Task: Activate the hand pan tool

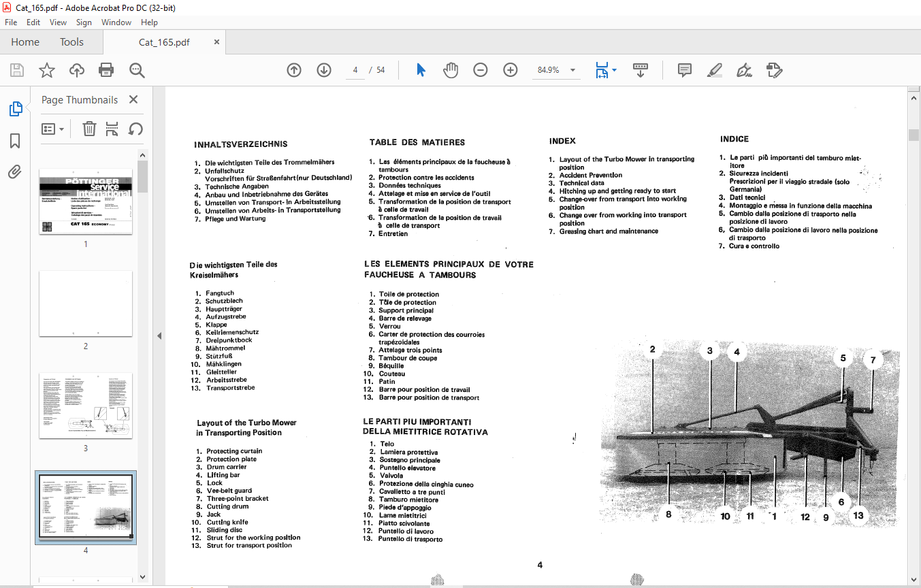Action: coord(451,70)
